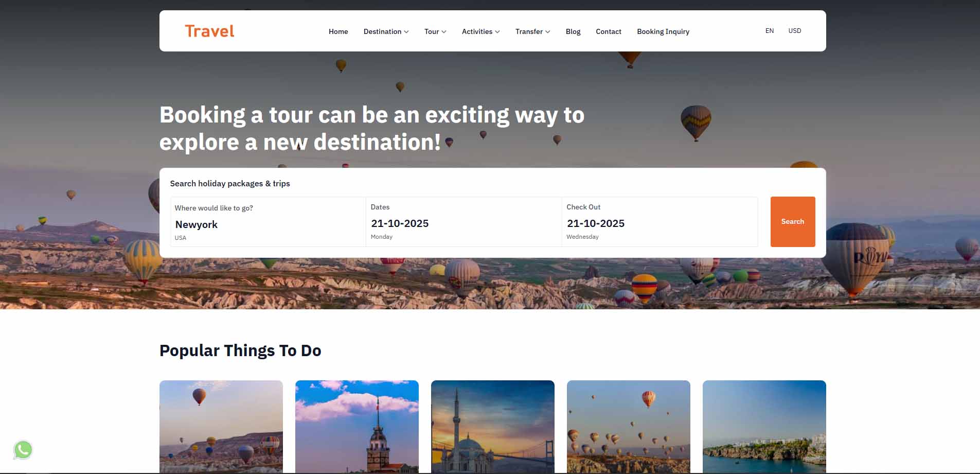Click the WhatsApp chat icon

(x=23, y=450)
